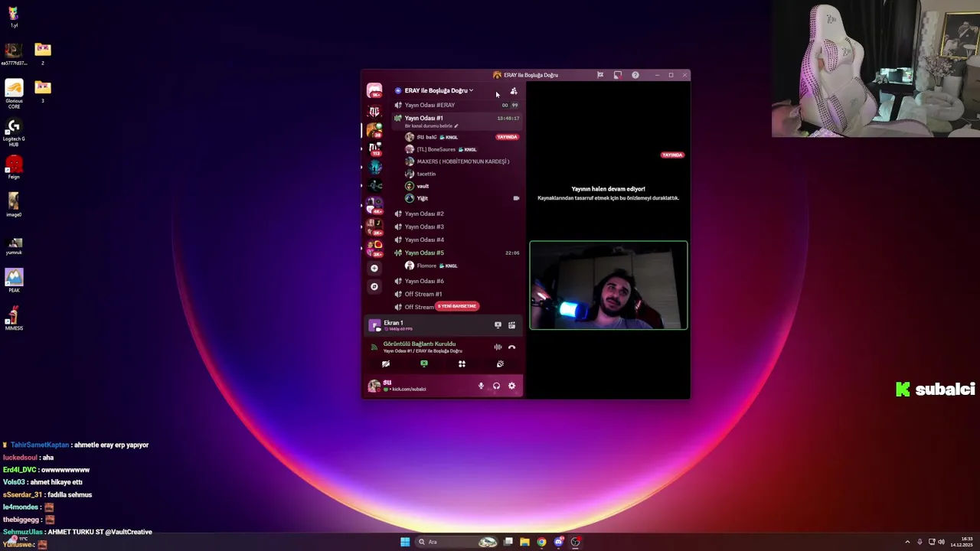Open the Discord server icon with 38 badge

(374, 129)
